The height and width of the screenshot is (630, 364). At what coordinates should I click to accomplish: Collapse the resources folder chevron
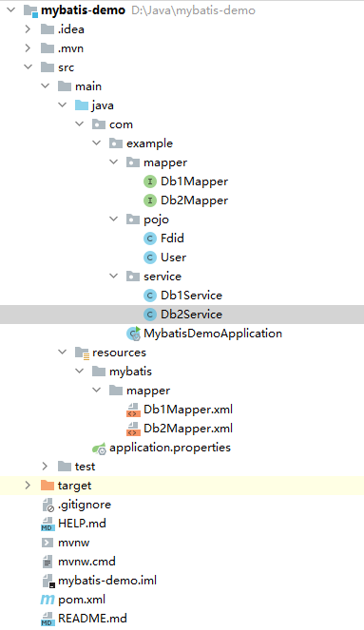63,352
